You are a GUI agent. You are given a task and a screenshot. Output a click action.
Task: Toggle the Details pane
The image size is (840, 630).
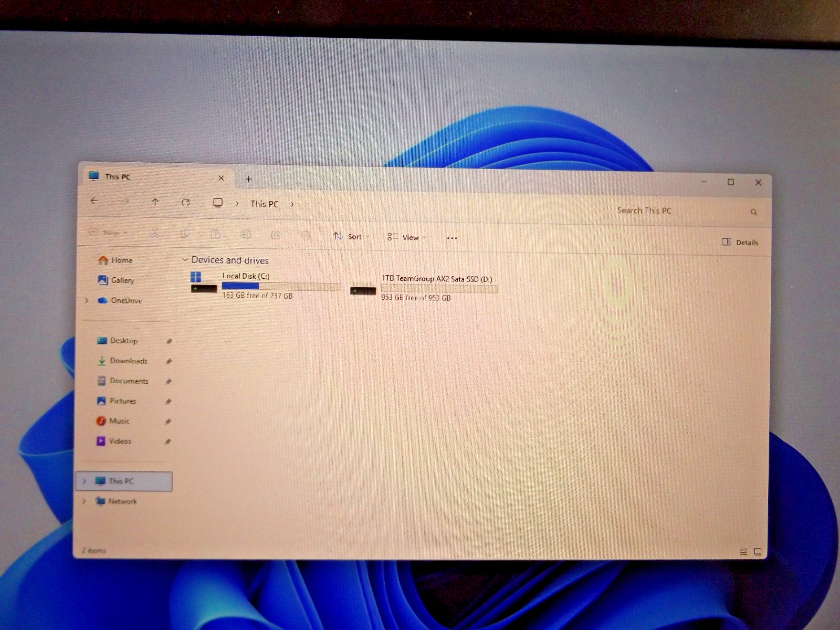click(x=740, y=242)
